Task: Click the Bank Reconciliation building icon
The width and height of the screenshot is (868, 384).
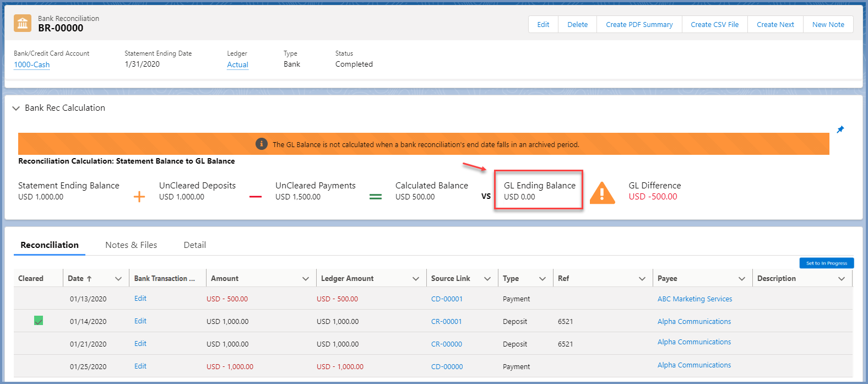Action: click(x=23, y=24)
